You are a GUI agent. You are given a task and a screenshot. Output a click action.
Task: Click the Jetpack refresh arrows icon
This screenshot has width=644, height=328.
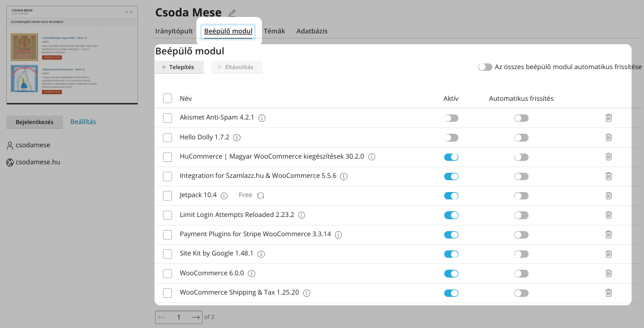pyautogui.click(x=260, y=195)
